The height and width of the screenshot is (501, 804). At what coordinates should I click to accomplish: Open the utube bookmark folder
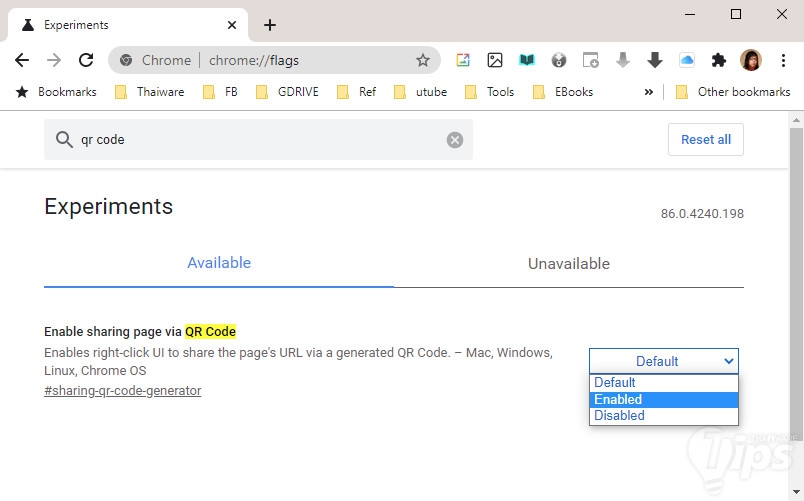pos(420,92)
